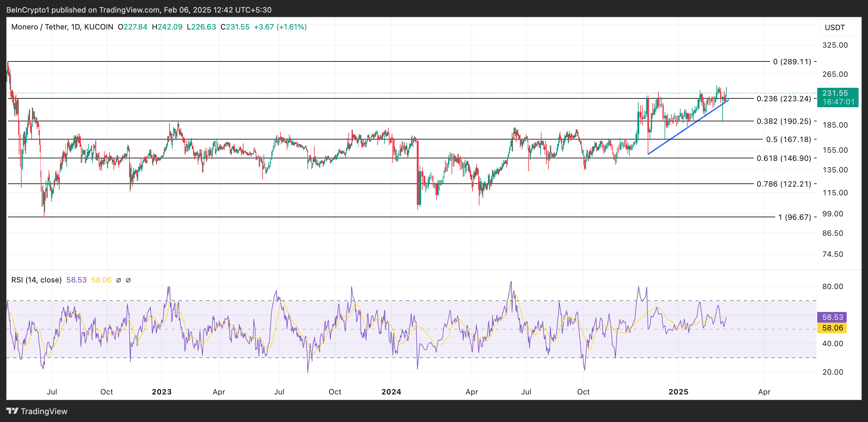Click the 2025 label on time axis
The image size is (868, 422).
coord(678,392)
